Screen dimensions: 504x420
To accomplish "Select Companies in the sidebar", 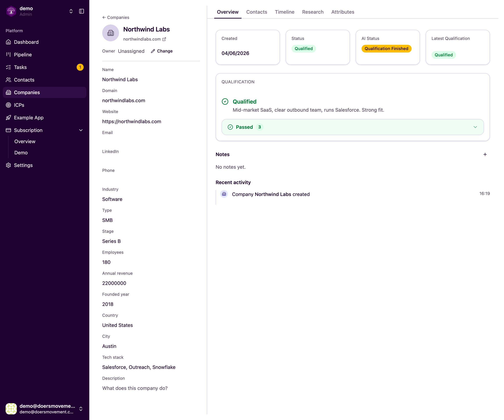I will point(45,92).
